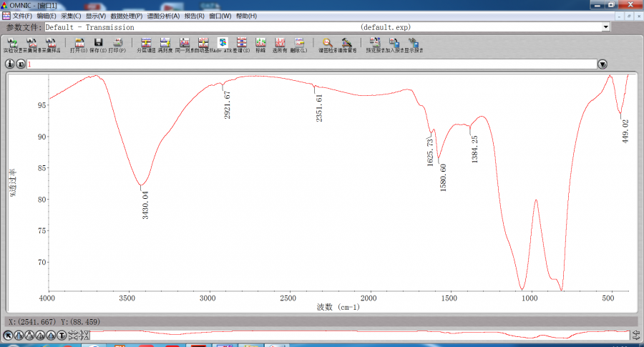
Task: Click the 2921.67 peak label
Action: 227,106
